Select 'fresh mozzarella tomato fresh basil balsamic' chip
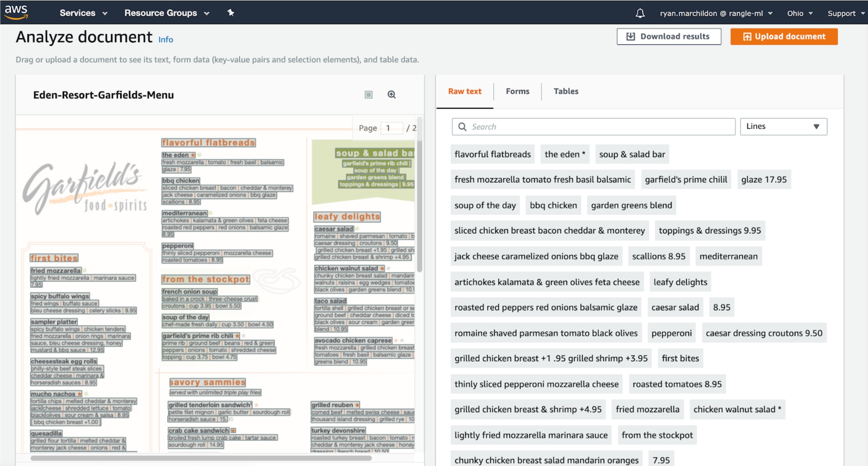868x466 pixels. click(x=543, y=180)
